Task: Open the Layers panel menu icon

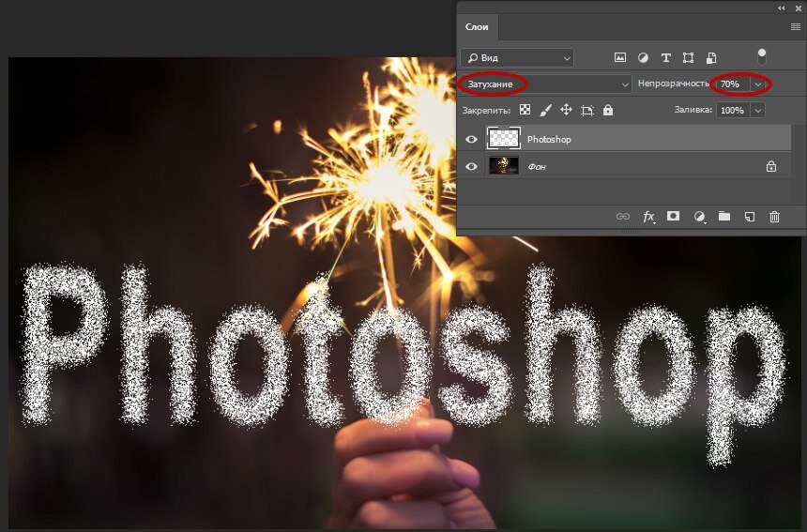Action: click(x=795, y=27)
